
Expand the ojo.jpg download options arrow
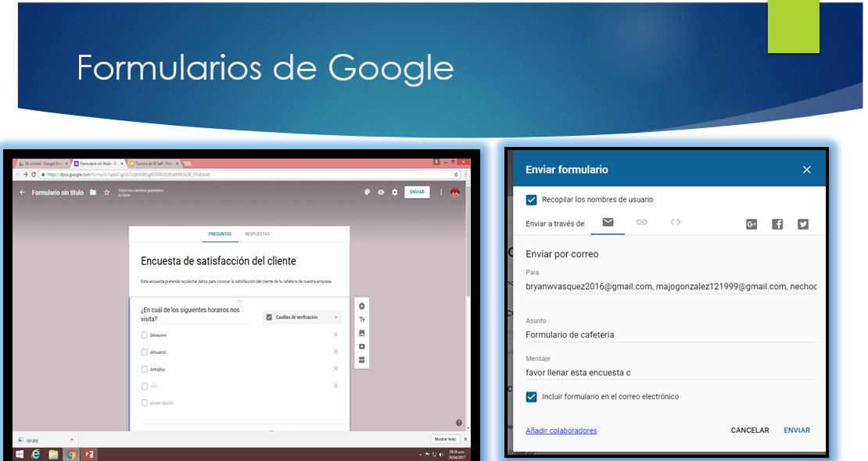point(71,439)
